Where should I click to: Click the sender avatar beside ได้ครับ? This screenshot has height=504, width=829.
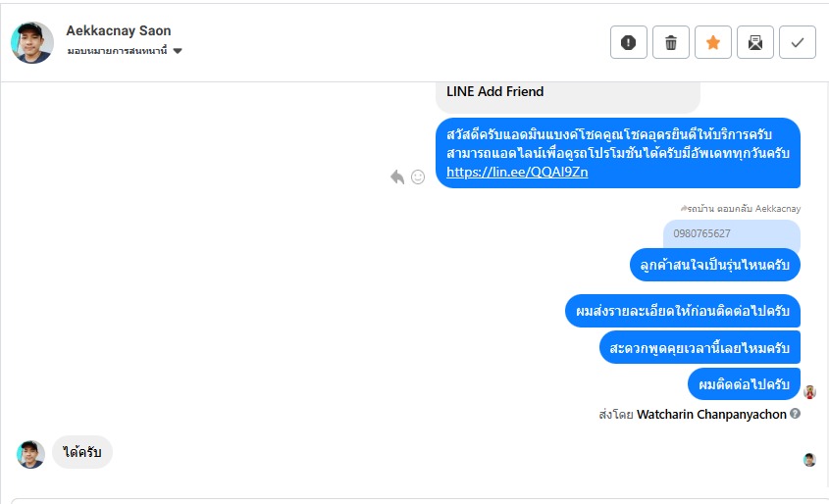click(x=31, y=454)
